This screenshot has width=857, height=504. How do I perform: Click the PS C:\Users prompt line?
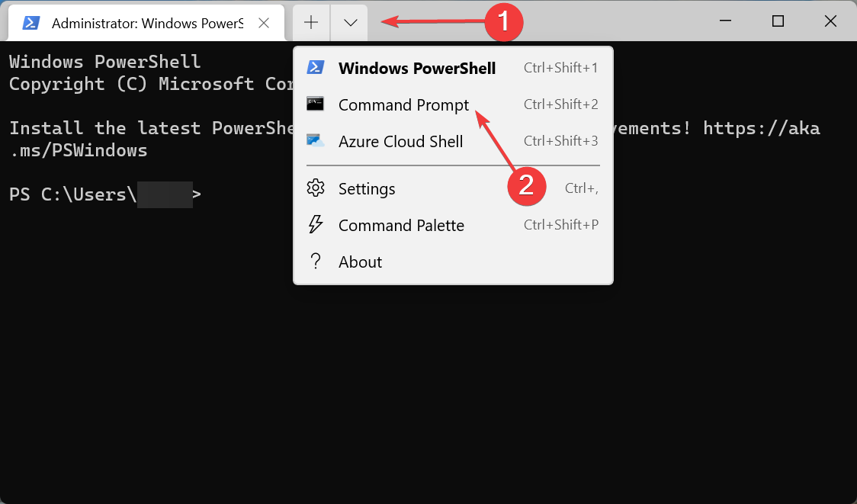pos(76,194)
